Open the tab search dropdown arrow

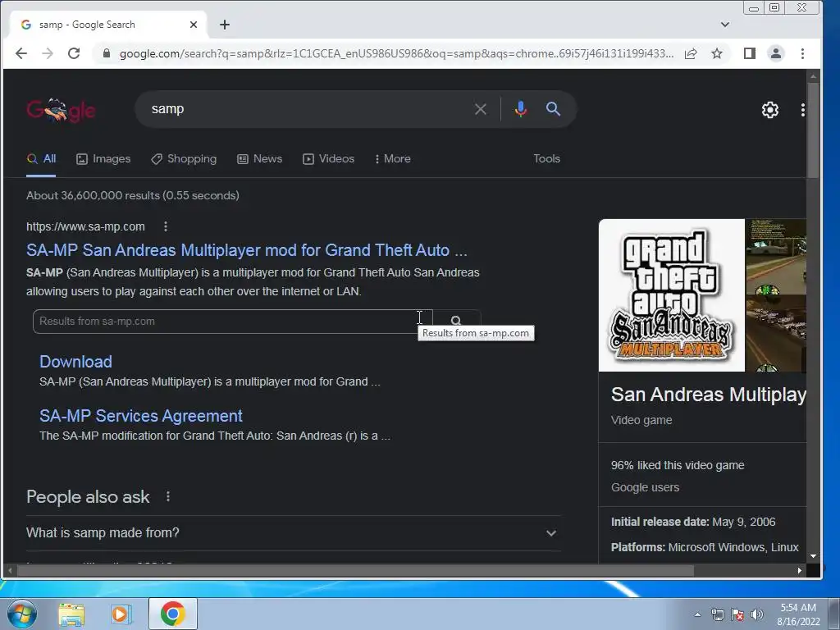click(725, 25)
